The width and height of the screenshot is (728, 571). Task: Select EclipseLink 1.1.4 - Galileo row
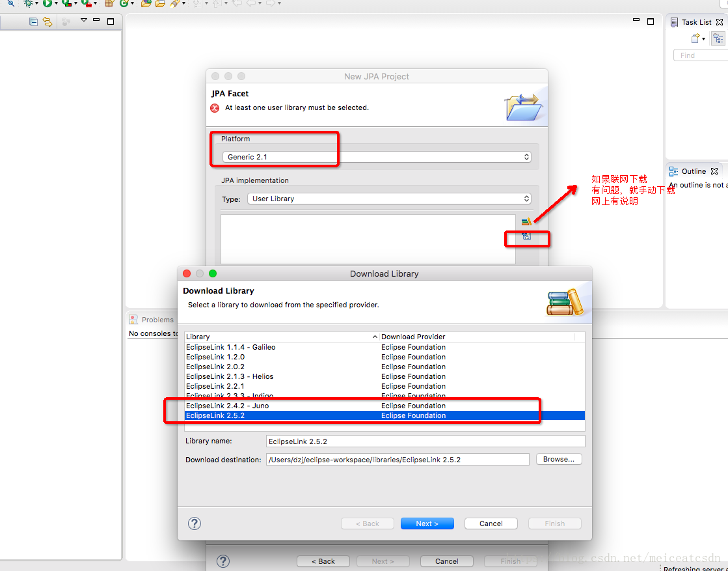pos(384,347)
